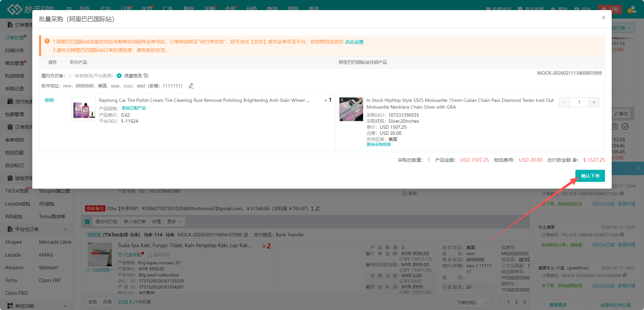The width and height of the screenshot is (644, 310).
Task: Open 详情 for the order
Action: 156,222
